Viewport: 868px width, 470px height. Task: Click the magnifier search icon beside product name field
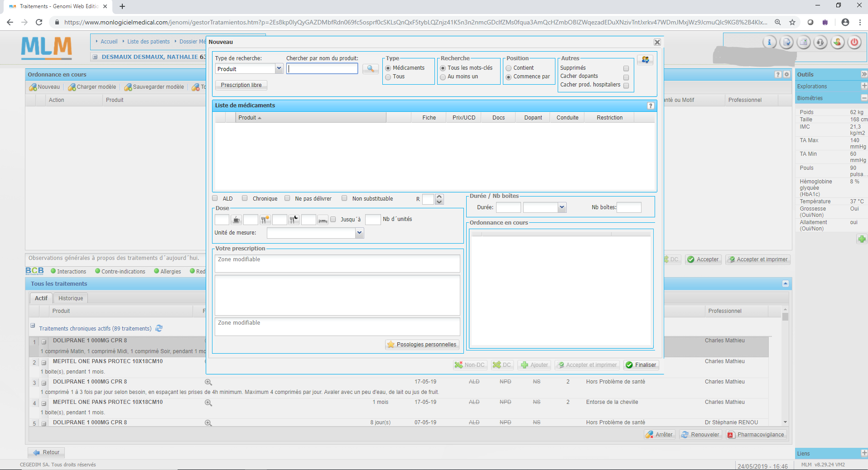click(x=370, y=69)
